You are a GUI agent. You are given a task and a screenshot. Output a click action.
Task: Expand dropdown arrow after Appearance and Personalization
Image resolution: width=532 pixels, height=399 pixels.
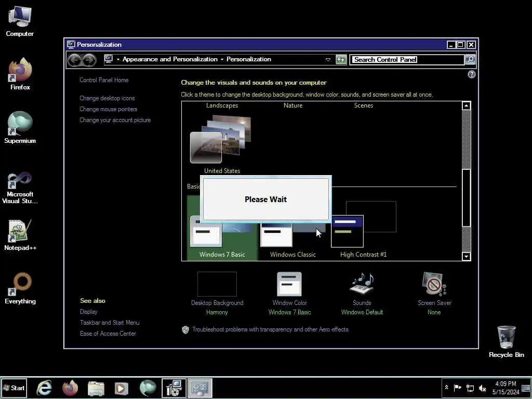tap(222, 59)
